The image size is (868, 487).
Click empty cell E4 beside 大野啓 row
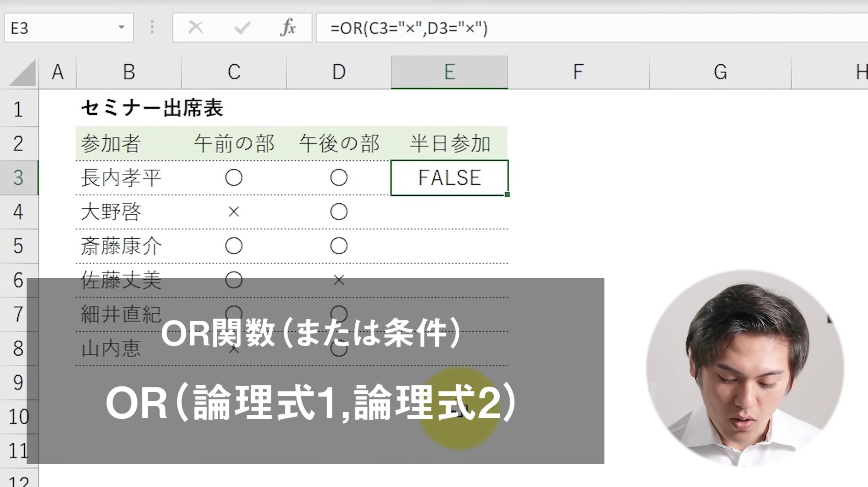[x=450, y=212]
